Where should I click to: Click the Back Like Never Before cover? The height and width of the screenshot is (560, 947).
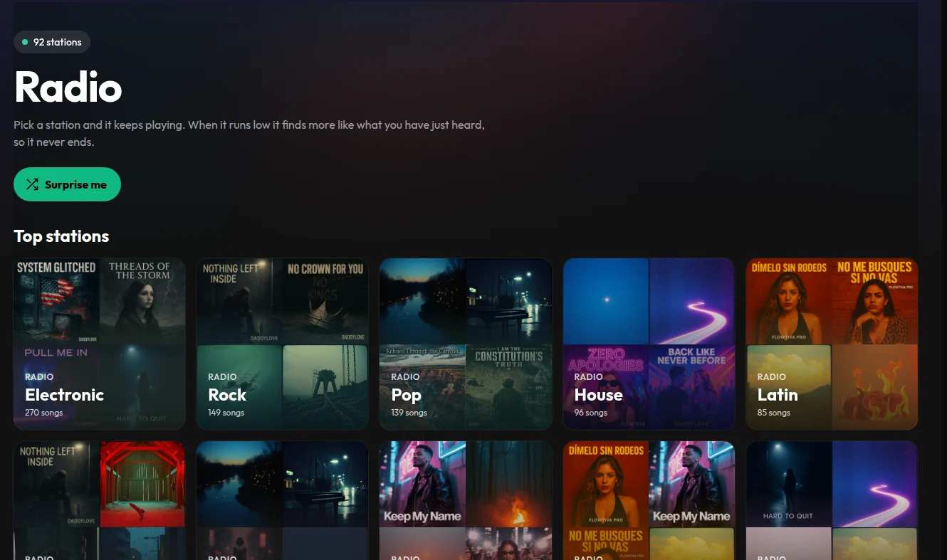pos(692,387)
